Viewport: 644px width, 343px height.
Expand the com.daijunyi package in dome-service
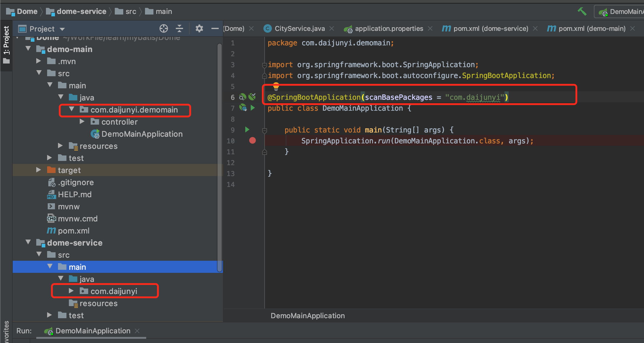(x=71, y=291)
